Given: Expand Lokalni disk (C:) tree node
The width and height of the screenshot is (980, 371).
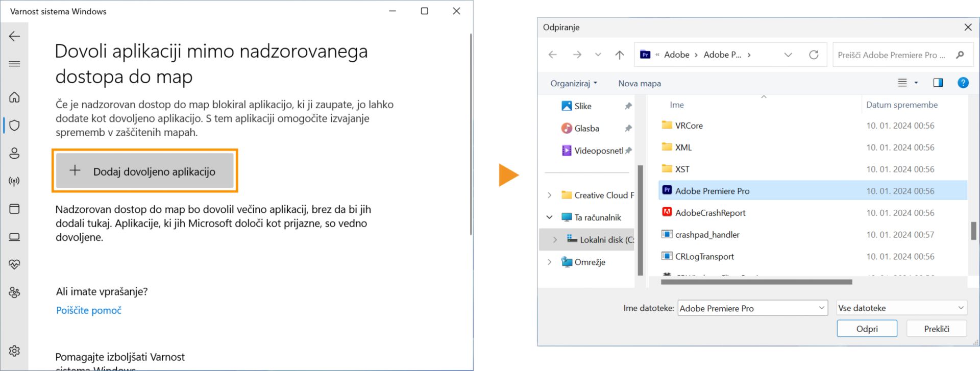Looking at the screenshot, I should 555,239.
